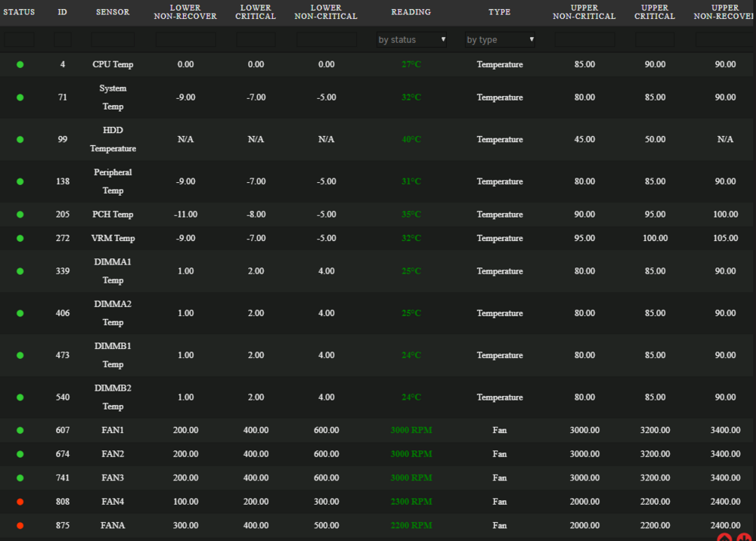Click the status dot for DIMMB1 Temp

coord(20,355)
